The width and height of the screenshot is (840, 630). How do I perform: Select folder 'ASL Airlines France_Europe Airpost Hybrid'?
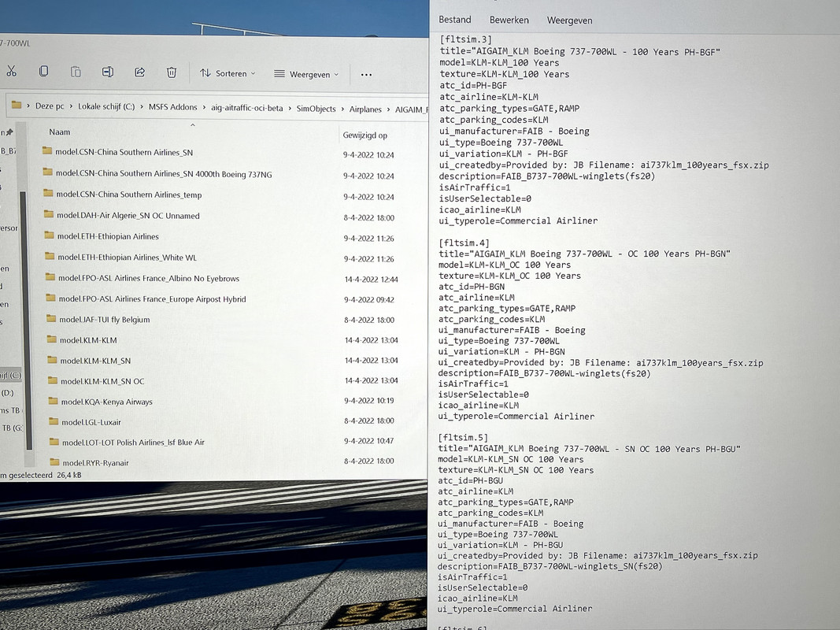(153, 299)
